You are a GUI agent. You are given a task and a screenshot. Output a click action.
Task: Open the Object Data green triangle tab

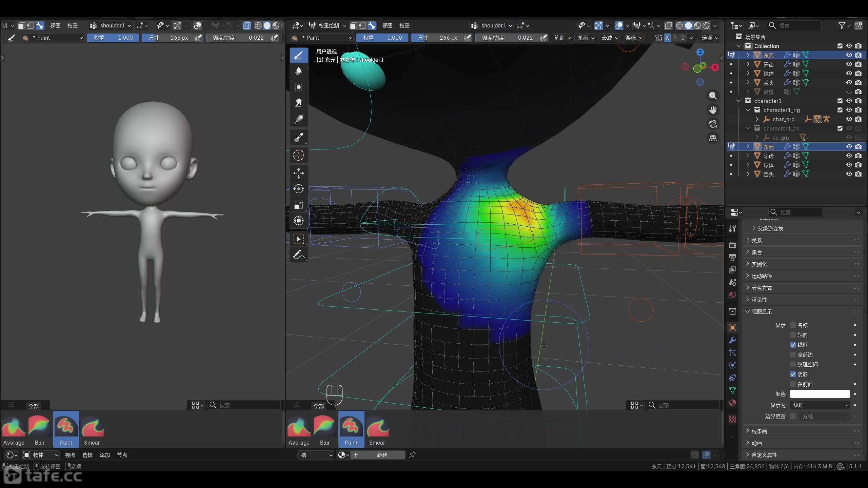732,390
